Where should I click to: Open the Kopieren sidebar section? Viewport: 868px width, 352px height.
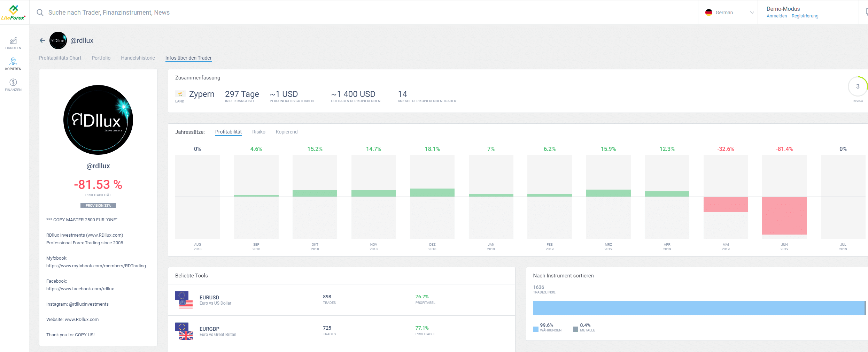(13, 64)
